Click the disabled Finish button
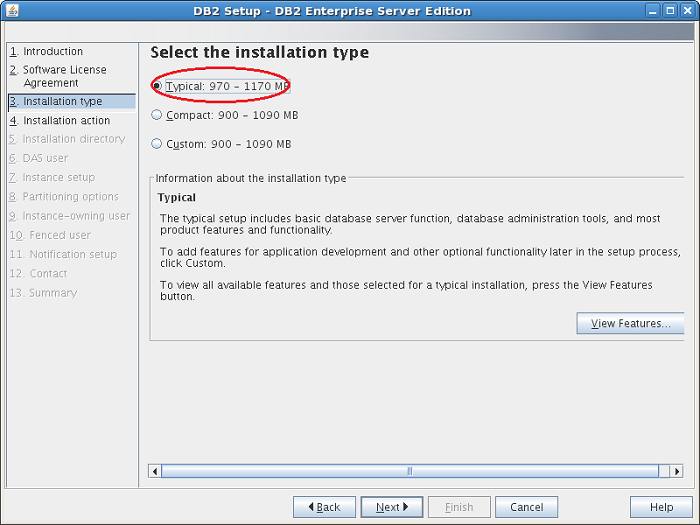Viewport: 700px width, 525px height. coord(459,507)
